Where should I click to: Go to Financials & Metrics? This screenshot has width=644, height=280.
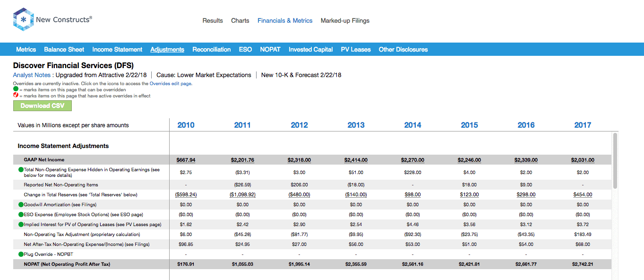click(285, 21)
